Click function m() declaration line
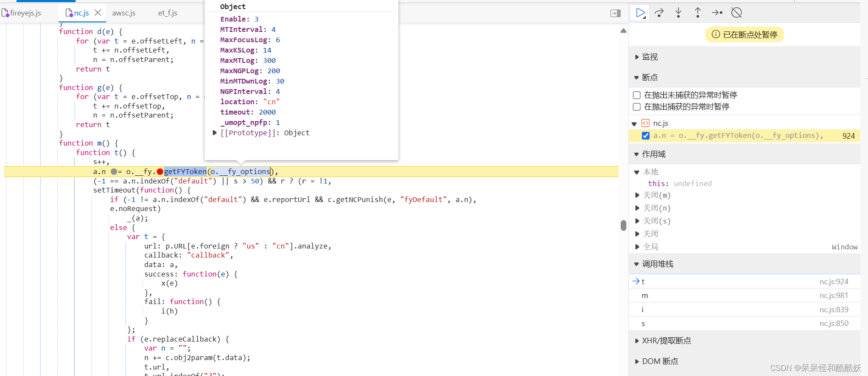The height and width of the screenshot is (376, 868). (x=89, y=143)
